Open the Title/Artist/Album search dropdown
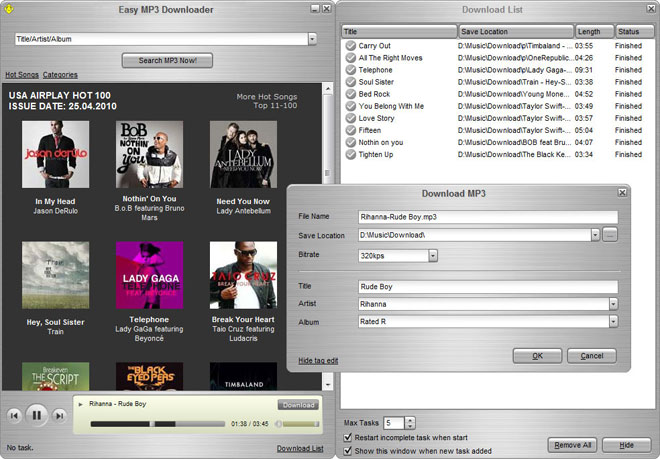This screenshot has width=660, height=459. click(x=312, y=39)
